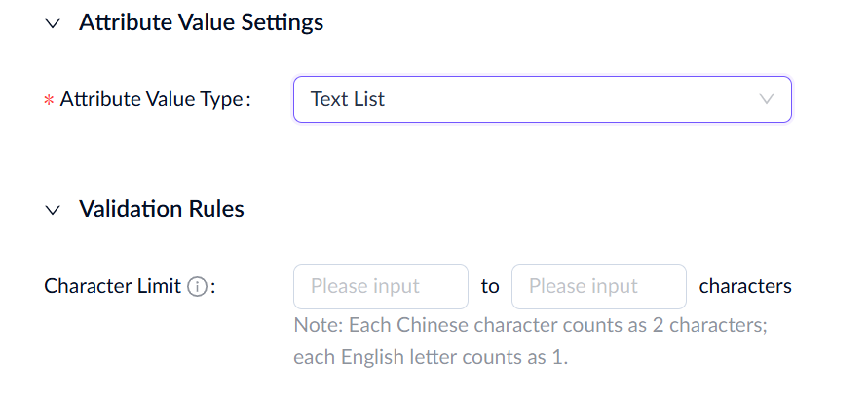
Task: Focus the maximum character limit input
Action: tap(598, 287)
